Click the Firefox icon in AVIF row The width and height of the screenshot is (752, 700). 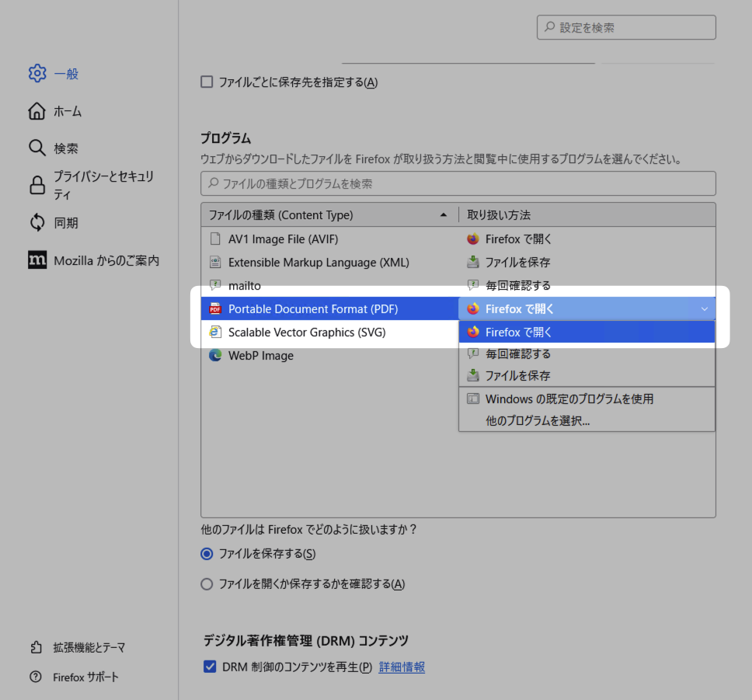click(473, 239)
